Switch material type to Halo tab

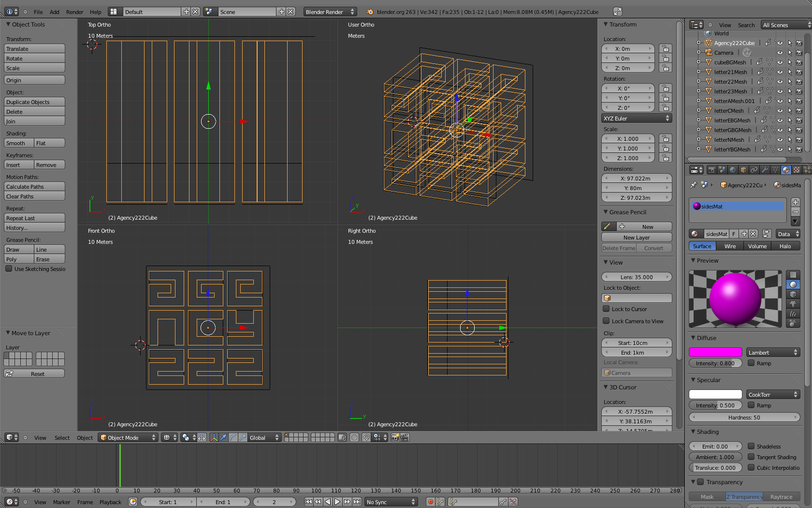(785, 246)
